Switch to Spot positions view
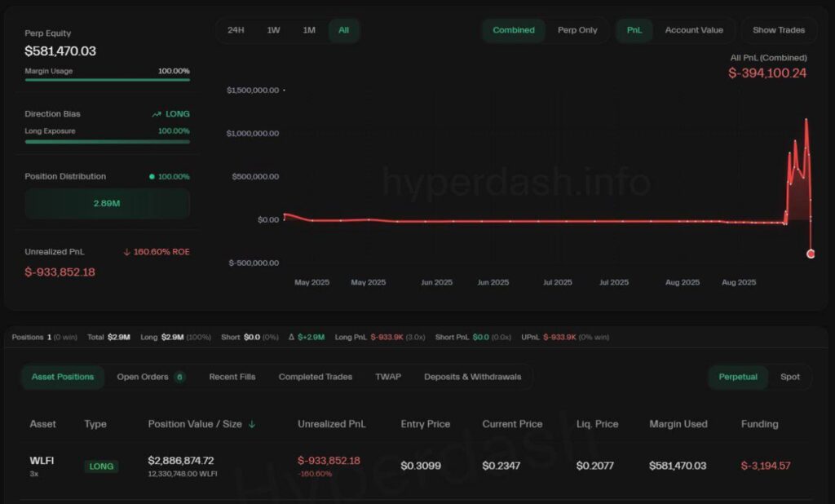The height and width of the screenshot is (504, 835). [790, 377]
